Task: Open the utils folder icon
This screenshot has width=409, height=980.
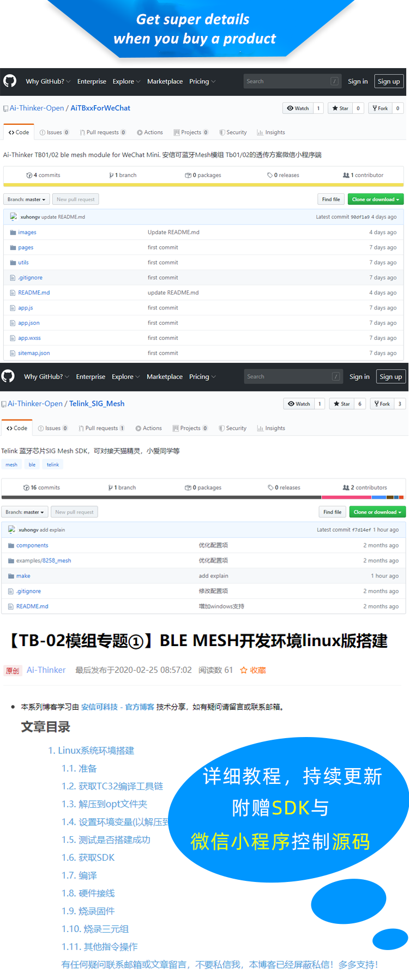Action: pos(13,263)
